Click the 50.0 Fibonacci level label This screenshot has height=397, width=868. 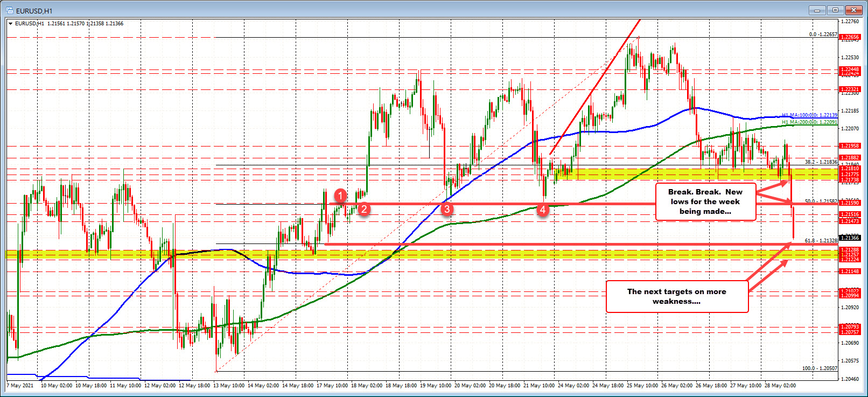pyautogui.click(x=821, y=201)
